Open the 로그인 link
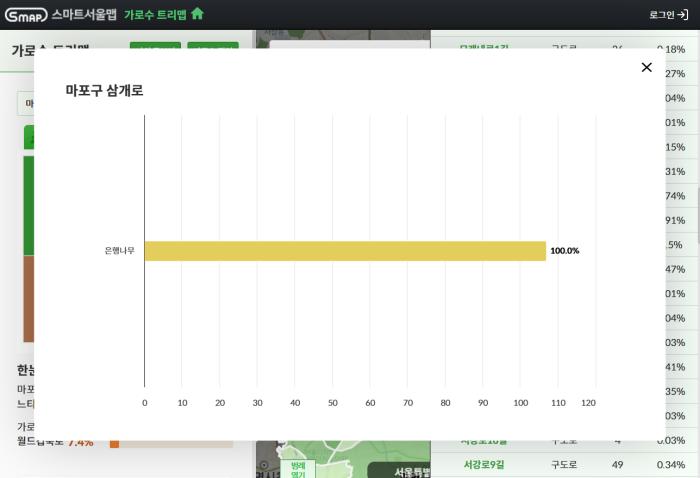 661,15
